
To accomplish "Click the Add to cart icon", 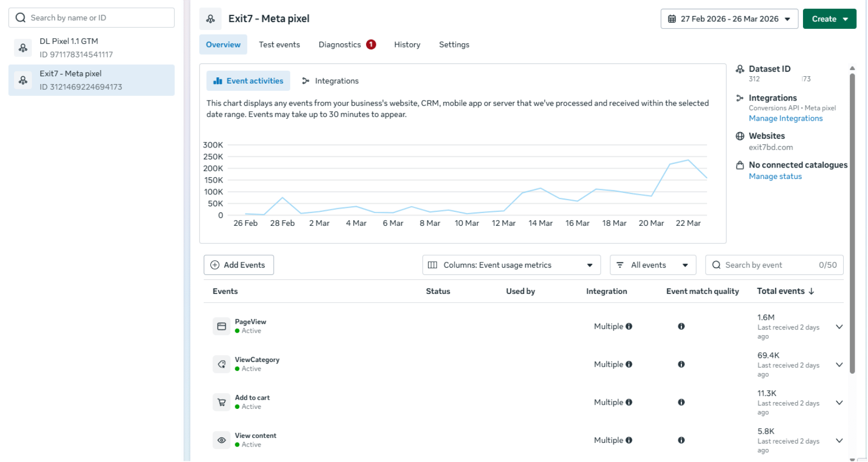I will click(x=222, y=402).
